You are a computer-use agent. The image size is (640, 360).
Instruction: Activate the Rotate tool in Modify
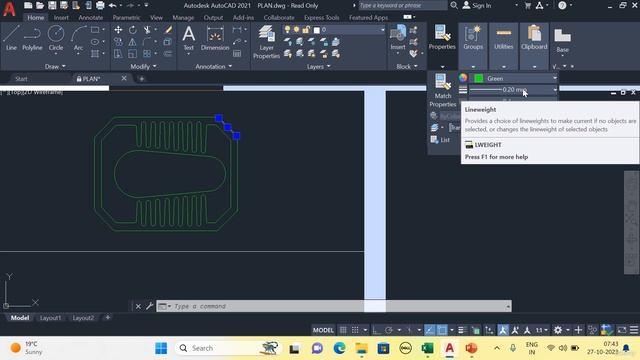pos(133,30)
